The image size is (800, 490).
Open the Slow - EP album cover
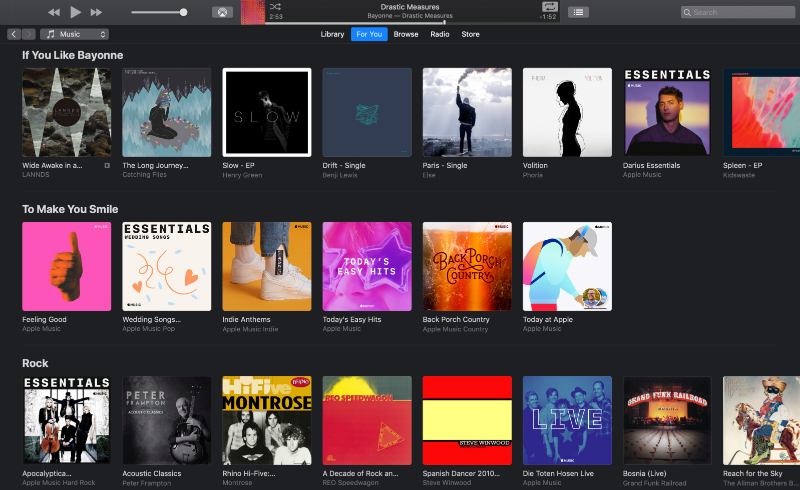click(x=267, y=112)
